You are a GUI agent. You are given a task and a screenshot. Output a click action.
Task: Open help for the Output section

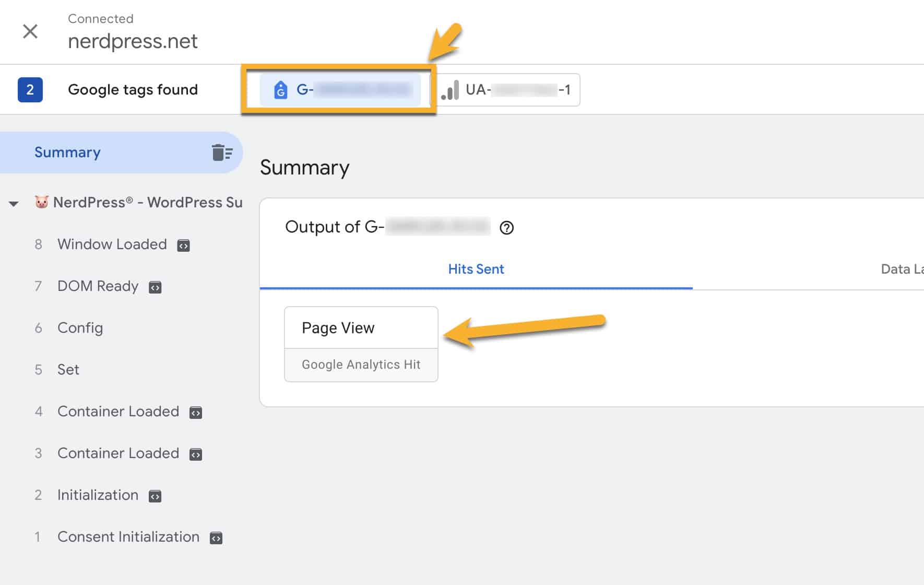coord(507,227)
